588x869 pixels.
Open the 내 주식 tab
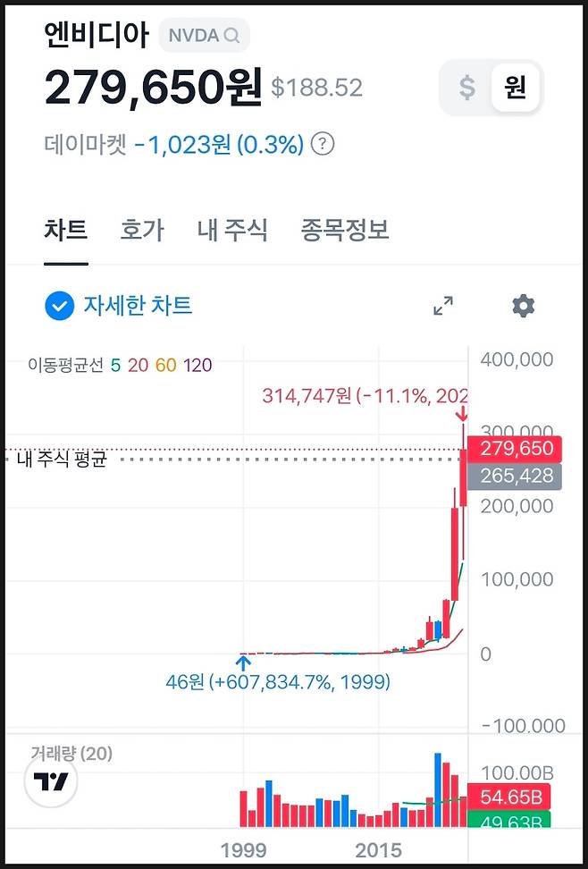point(232,231)
